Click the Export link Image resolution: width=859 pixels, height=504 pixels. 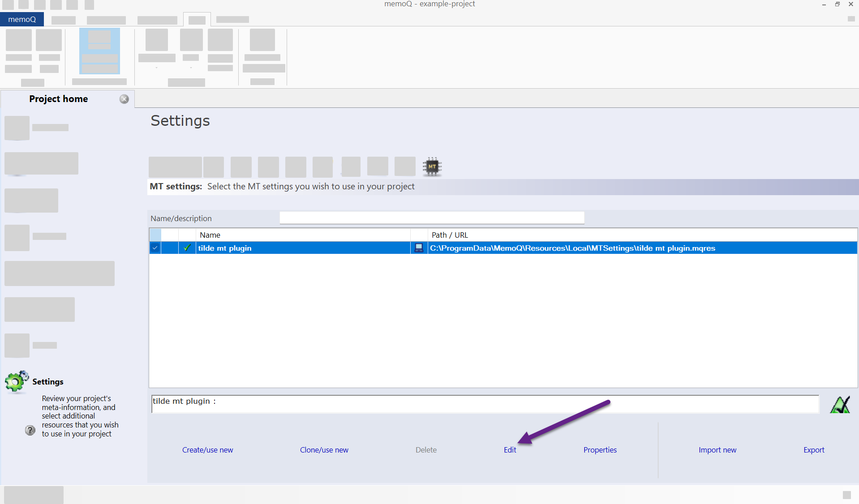[x=813, y=450]
